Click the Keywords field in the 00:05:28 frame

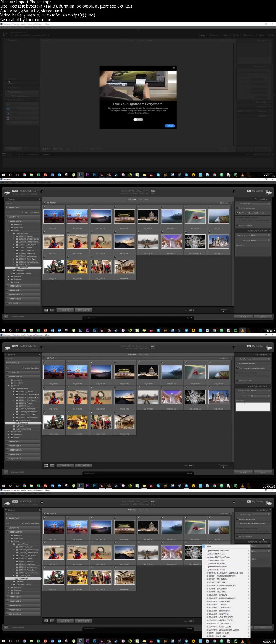coord(253,407)
